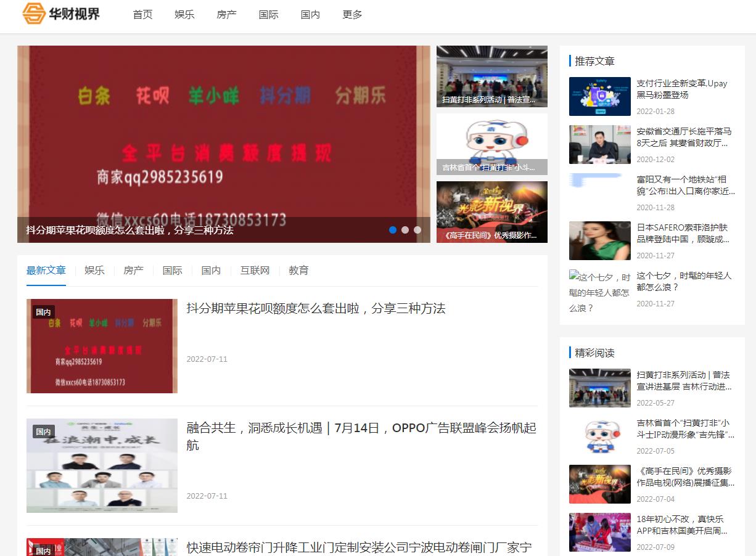
Task: Click the 华财视界 site logo
Action: pos(61,14)
